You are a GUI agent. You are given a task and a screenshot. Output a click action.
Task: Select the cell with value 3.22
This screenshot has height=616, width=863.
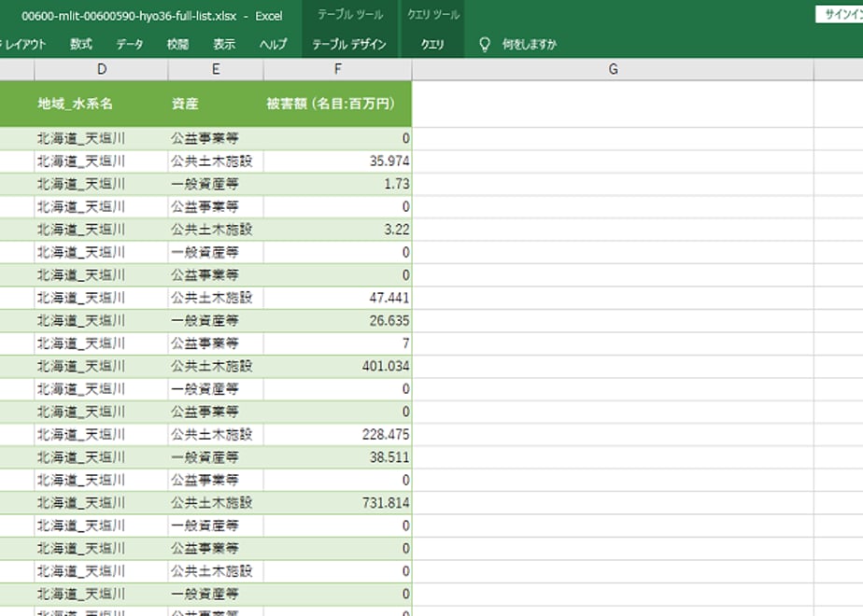tap(338, 230)
